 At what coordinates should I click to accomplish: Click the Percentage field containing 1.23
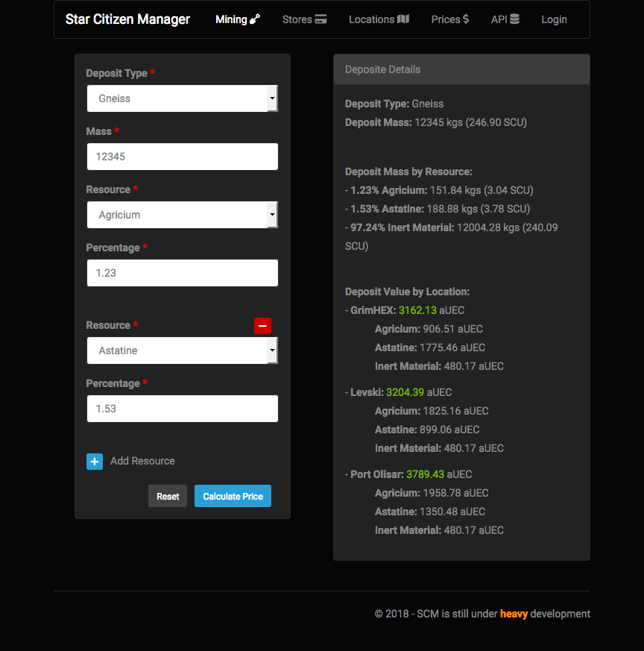pos(182,273)
